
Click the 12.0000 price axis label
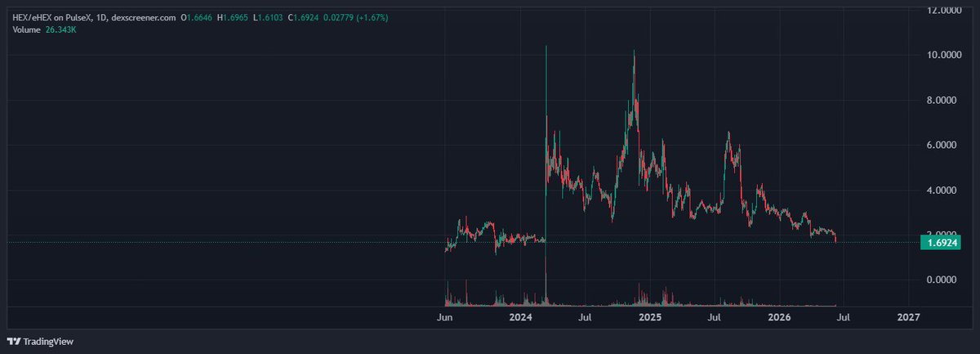(942, 11)
